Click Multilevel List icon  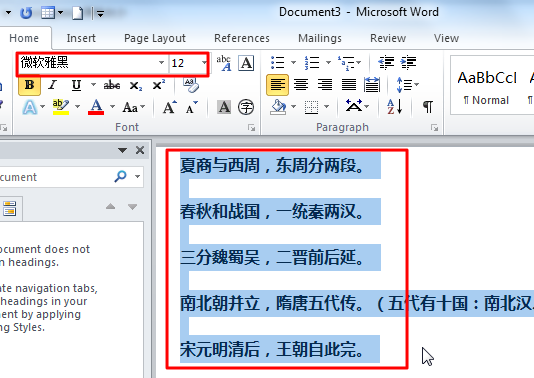346,63
